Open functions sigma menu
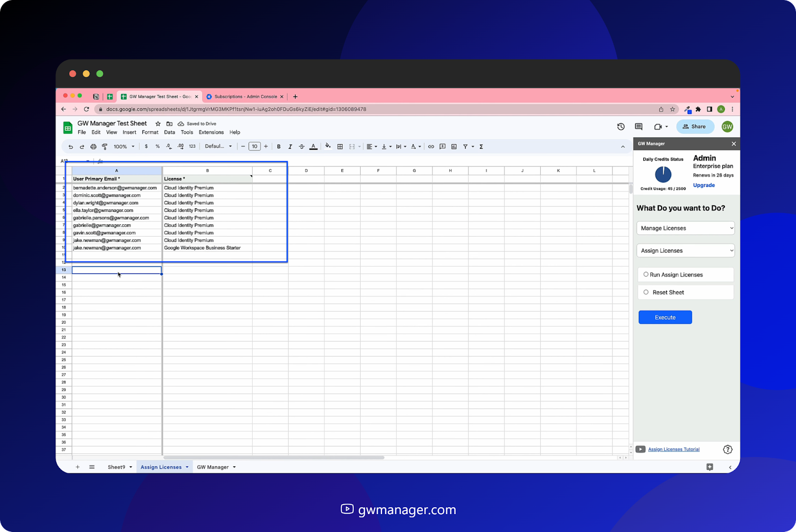 [481, 147]
